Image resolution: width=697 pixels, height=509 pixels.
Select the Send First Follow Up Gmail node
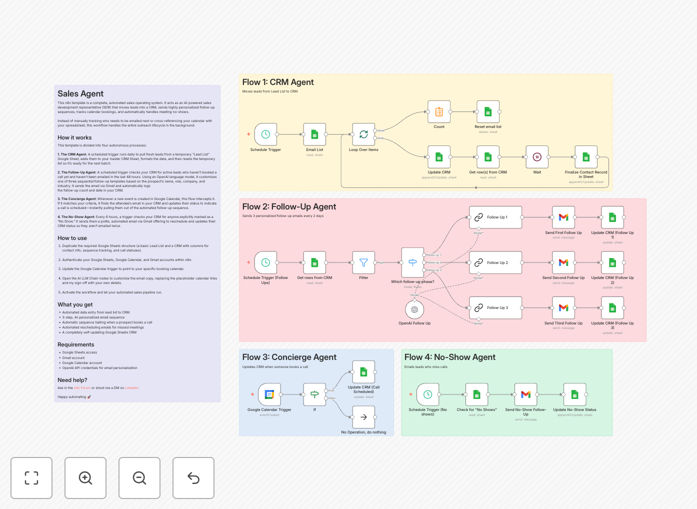coord(563,217)
